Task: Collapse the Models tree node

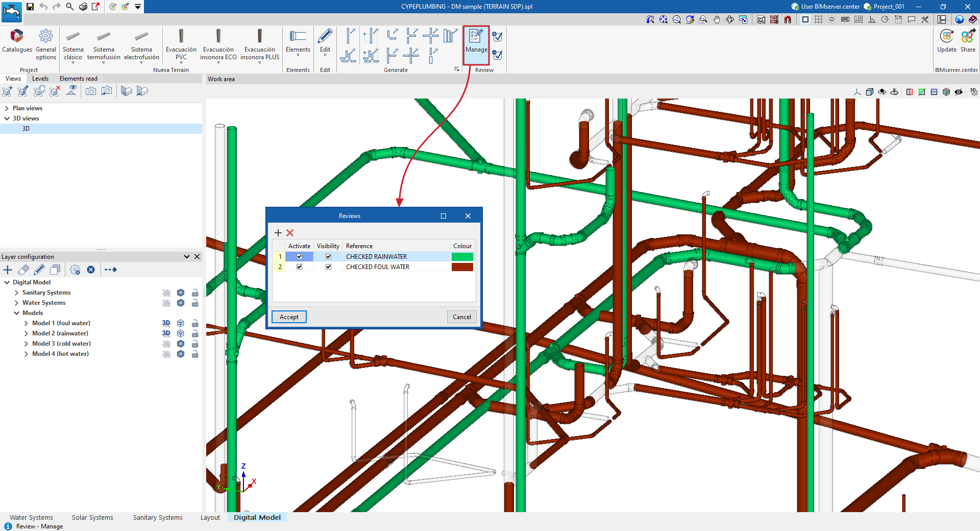Action: [x=16, y=313]
